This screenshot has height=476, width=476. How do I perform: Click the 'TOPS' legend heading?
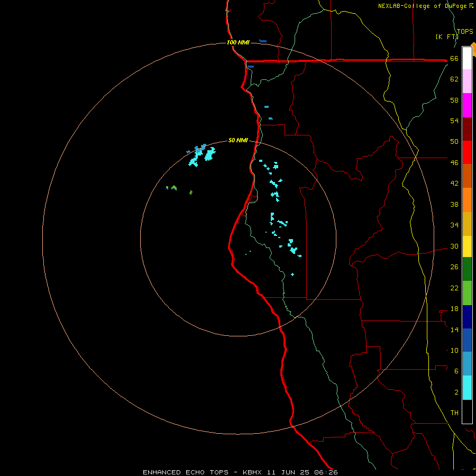[x=465, y=32]
